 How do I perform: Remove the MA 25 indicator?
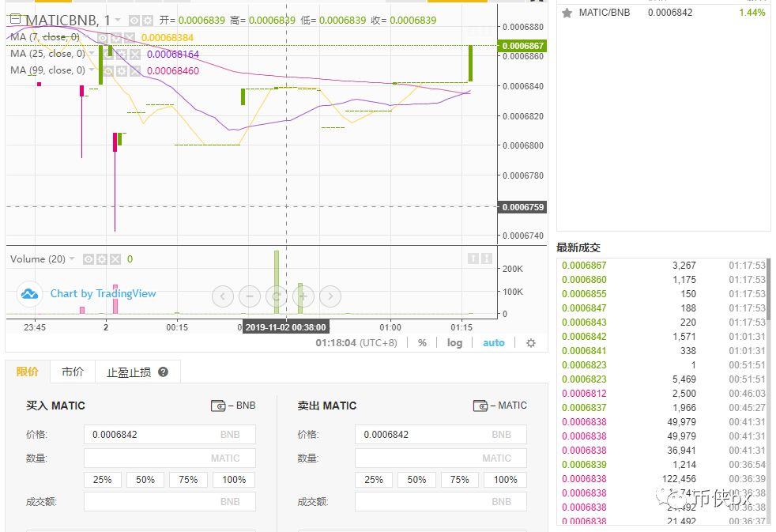coord(134,54)
